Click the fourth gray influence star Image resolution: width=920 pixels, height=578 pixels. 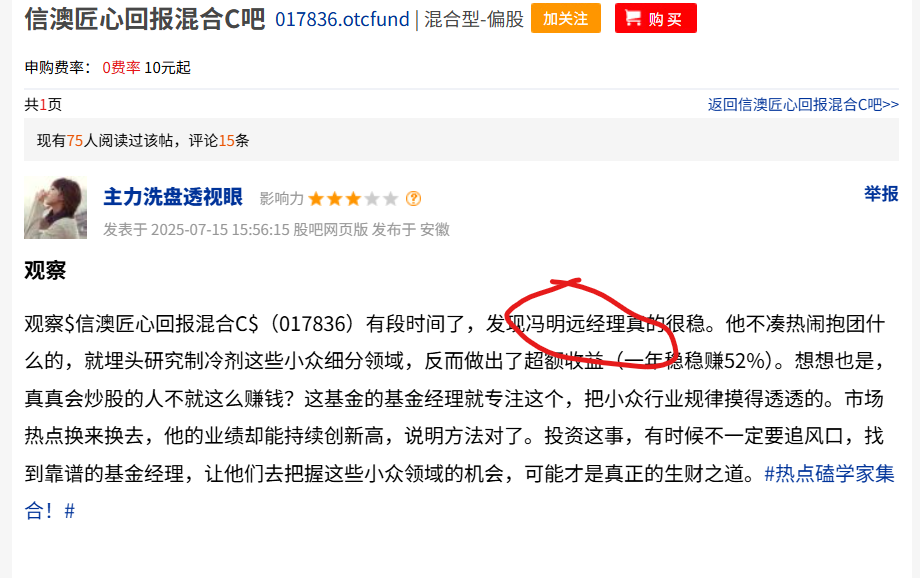pos(372,199)
